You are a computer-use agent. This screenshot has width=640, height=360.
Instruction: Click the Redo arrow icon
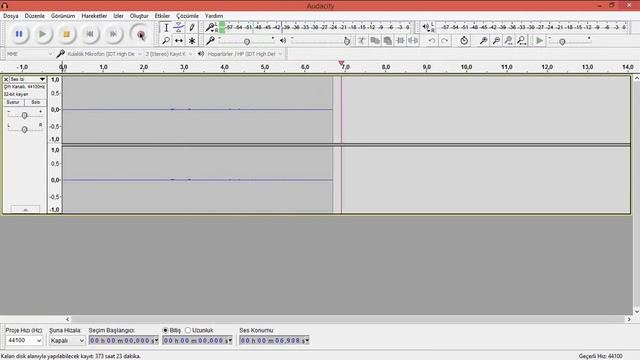tap(444, 40)
